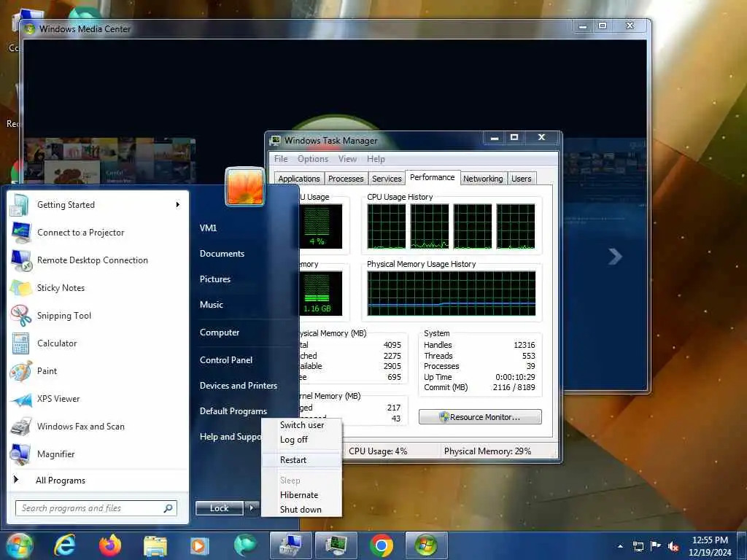The image size is (747, 560).
Task: Click the Start orb button
Action: tap(19, 545)
